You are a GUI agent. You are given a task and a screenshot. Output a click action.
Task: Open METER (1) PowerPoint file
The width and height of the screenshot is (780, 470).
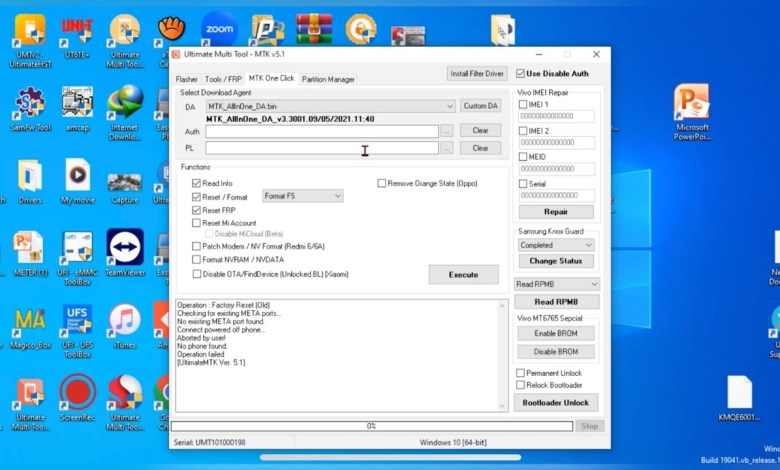pos(30,254)
